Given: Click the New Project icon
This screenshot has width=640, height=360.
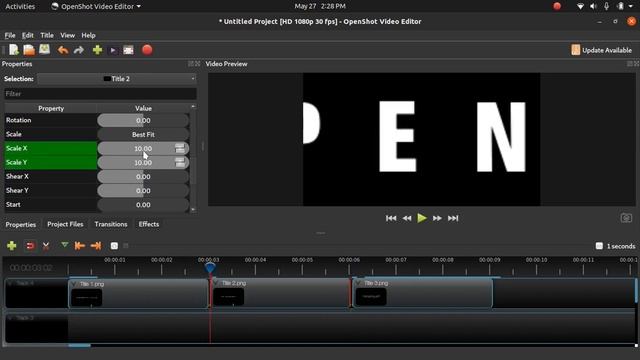Looking at the screenshot, I should coord(14,50).
